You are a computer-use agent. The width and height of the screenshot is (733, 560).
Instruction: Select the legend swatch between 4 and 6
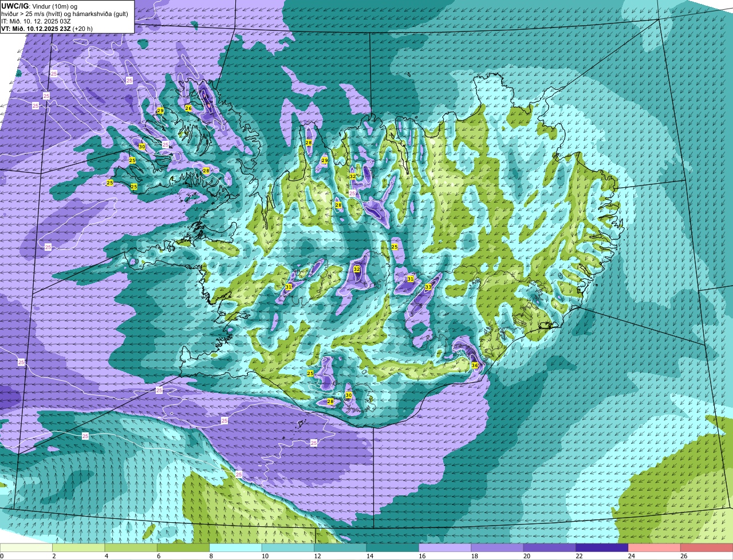coord(131,547)
